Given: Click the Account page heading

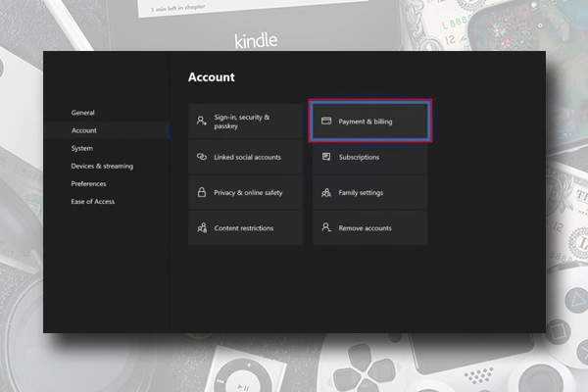Looking at the screenshot, I should (x=212, y=76).
